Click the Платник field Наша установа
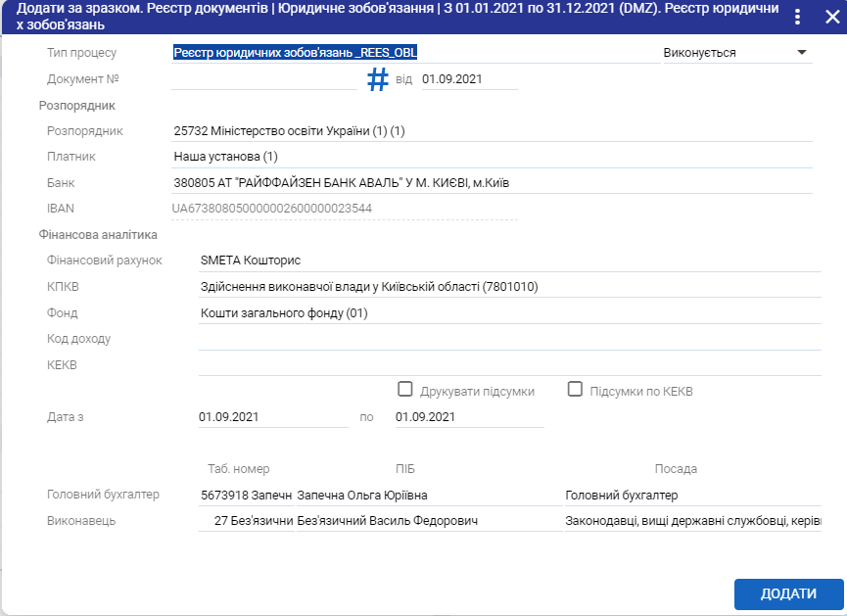Screen dimensions: 847x616 coord(490,157)
